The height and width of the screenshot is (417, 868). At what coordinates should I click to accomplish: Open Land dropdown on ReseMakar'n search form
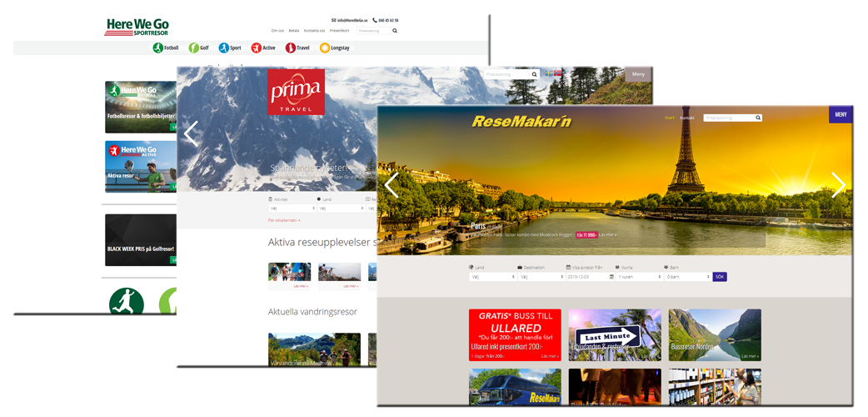pyautogui.click(x=492, y=276)
